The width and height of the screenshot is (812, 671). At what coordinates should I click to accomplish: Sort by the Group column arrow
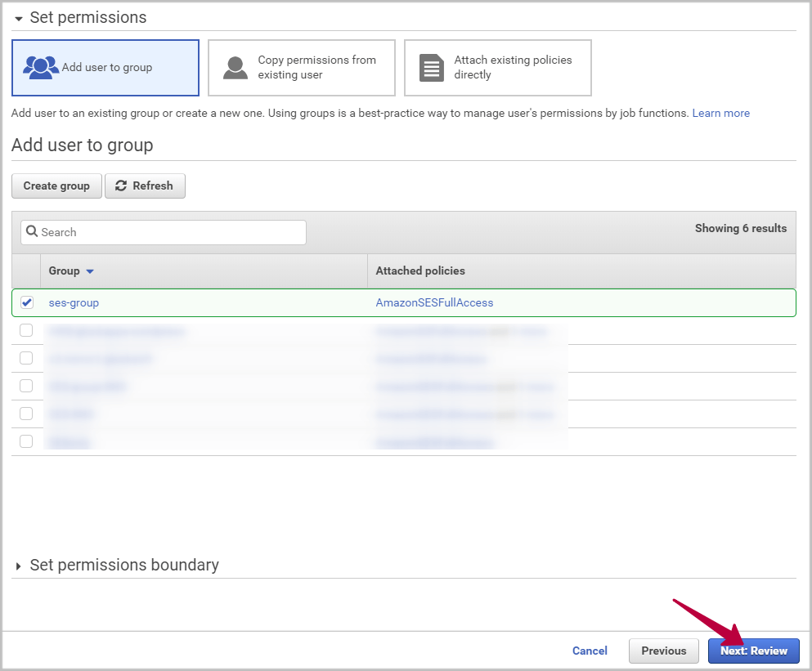point(90,271)
